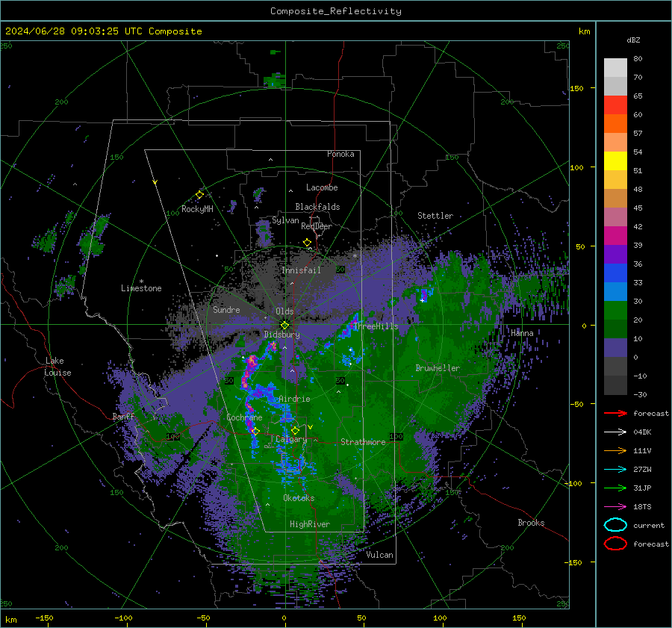
Task: Click the Banff label on the map
Action: tap(123, 416)
